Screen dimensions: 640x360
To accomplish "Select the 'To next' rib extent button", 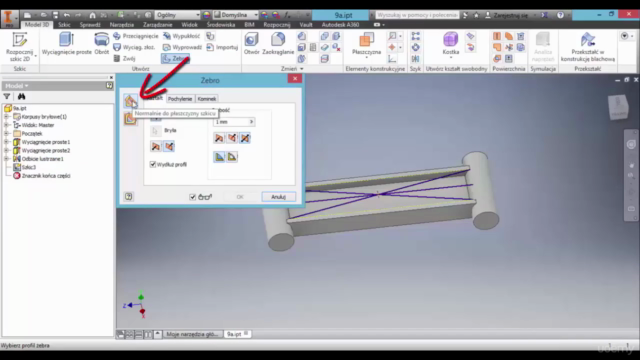I will point(219,157).
